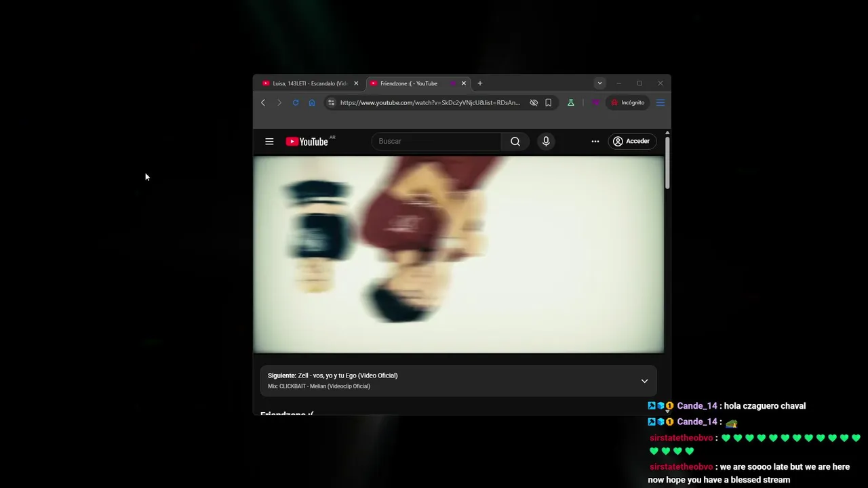Open the browser main menu icon

(x=660, y=102)
